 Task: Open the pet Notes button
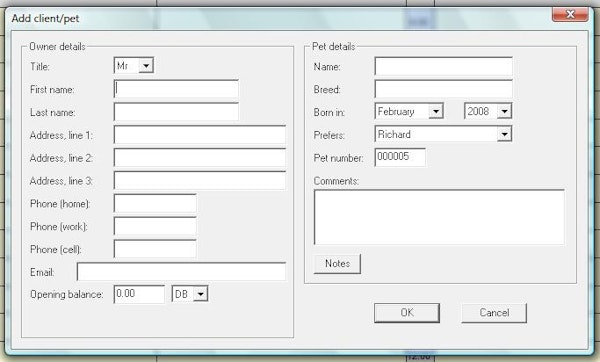click(337, 264)
